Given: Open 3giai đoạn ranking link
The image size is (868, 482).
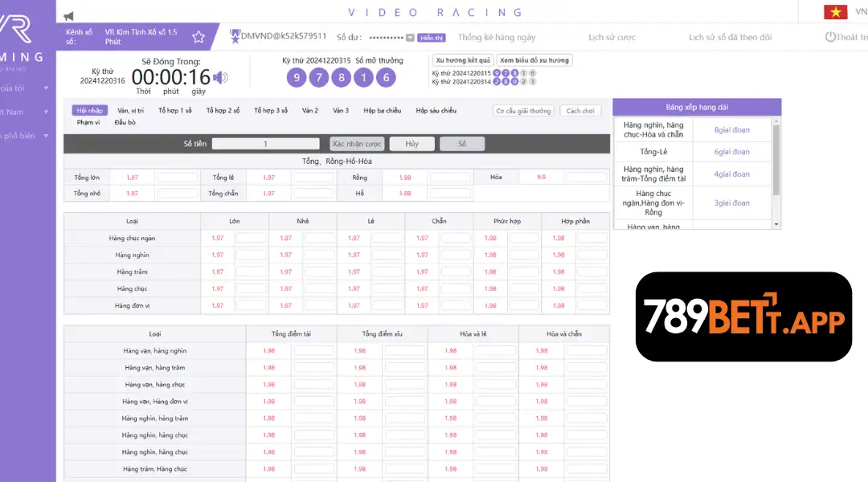Looking at the screenshot, I should click(x=732, y=203).
